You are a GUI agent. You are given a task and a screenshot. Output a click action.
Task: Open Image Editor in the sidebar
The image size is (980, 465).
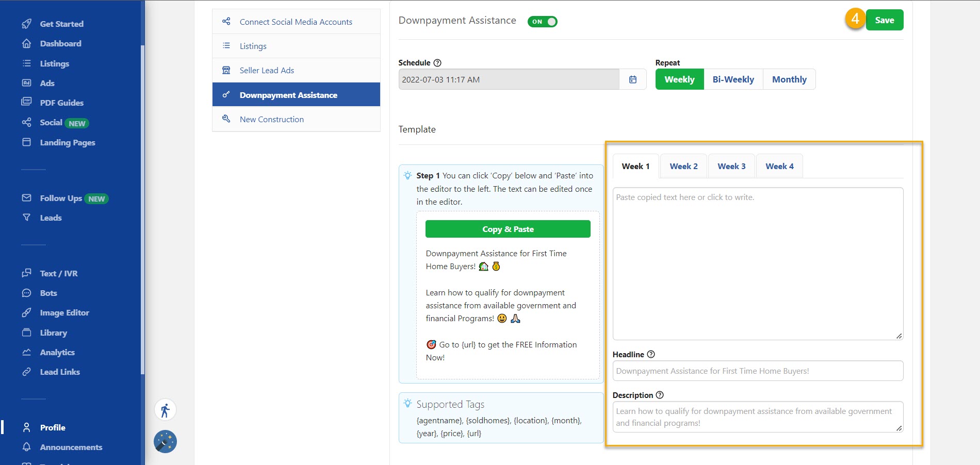point(64,313)
